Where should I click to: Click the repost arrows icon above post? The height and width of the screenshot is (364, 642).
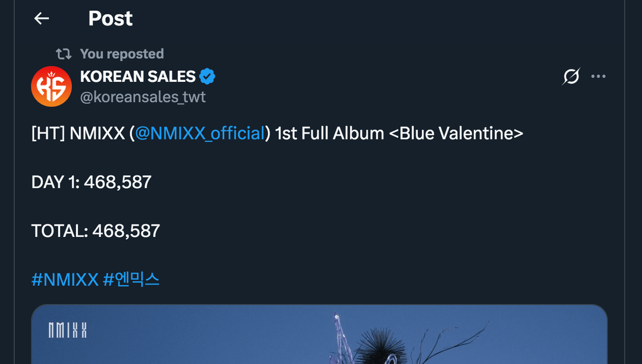[64, 54]
